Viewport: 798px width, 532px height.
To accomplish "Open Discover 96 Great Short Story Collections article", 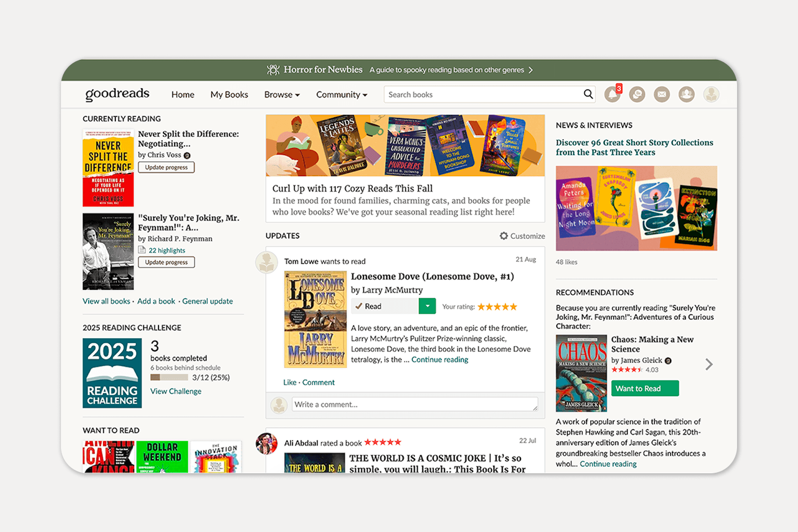I will 635,147.
